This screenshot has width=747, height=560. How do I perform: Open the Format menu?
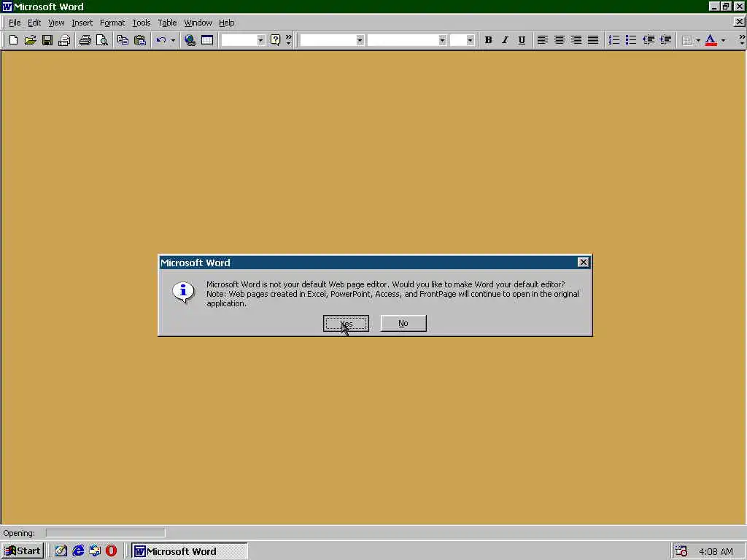click(112, 23)
